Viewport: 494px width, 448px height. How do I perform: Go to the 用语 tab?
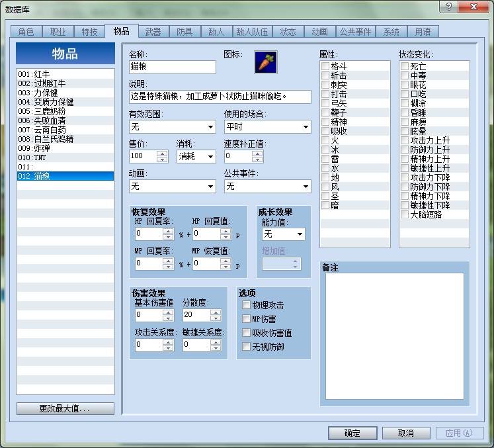pyautogui.click(x=423, y=32)
